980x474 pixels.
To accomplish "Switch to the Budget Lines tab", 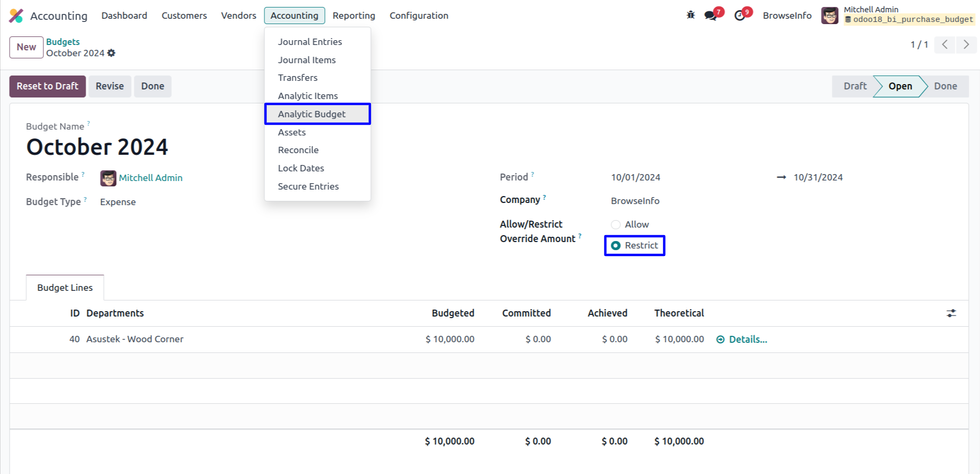I will 65,288.
